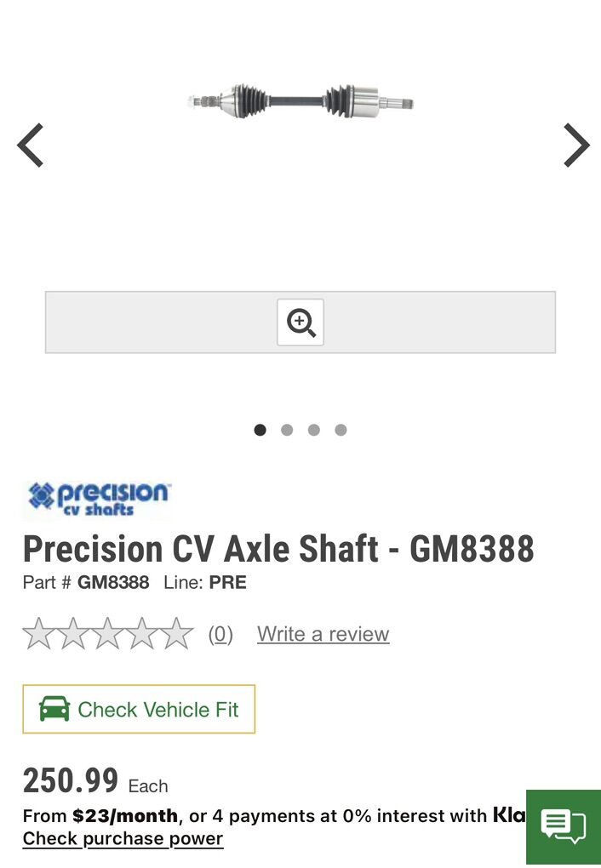Advance to the next product image
This screenshot has width=601, height=868.
coord(576,145)
